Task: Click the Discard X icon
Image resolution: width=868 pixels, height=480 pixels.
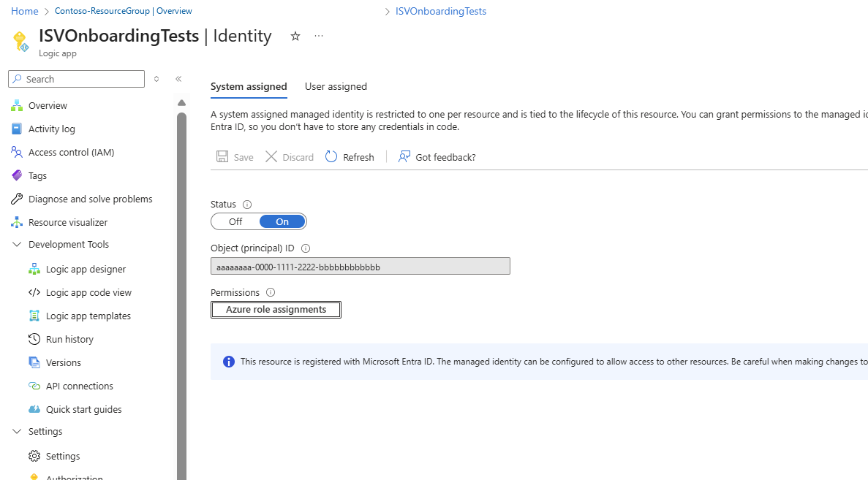Action: 271,156
